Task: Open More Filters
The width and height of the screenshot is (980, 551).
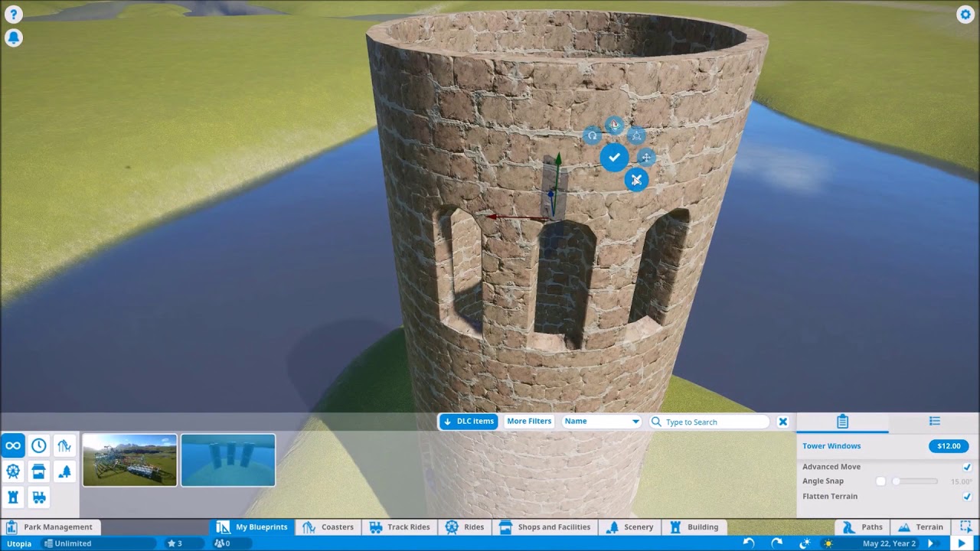Action: pos(529,422)
